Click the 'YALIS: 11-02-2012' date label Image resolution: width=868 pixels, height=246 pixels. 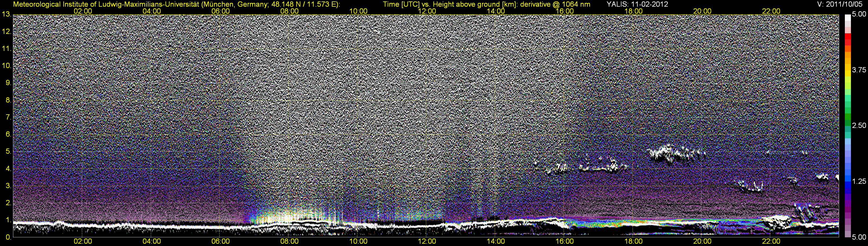tap(637, 4)
